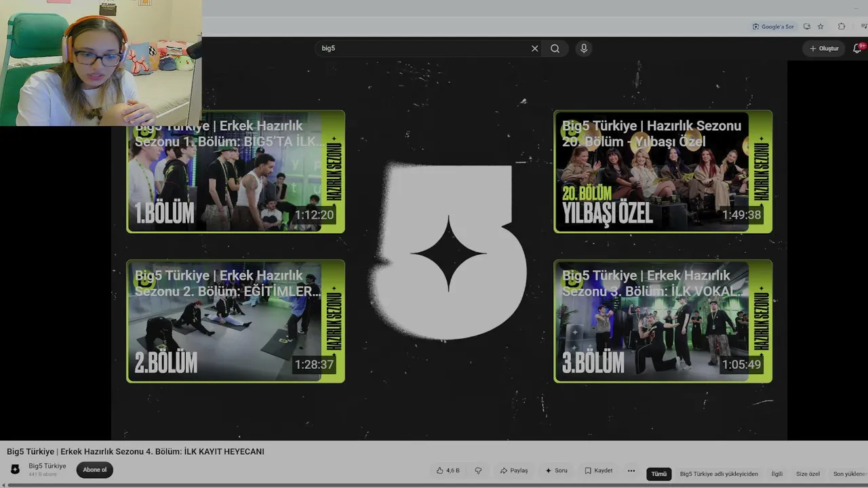
Task: Like the video with thumbs up
Action: pyautogui.click(x=448, y=470)
